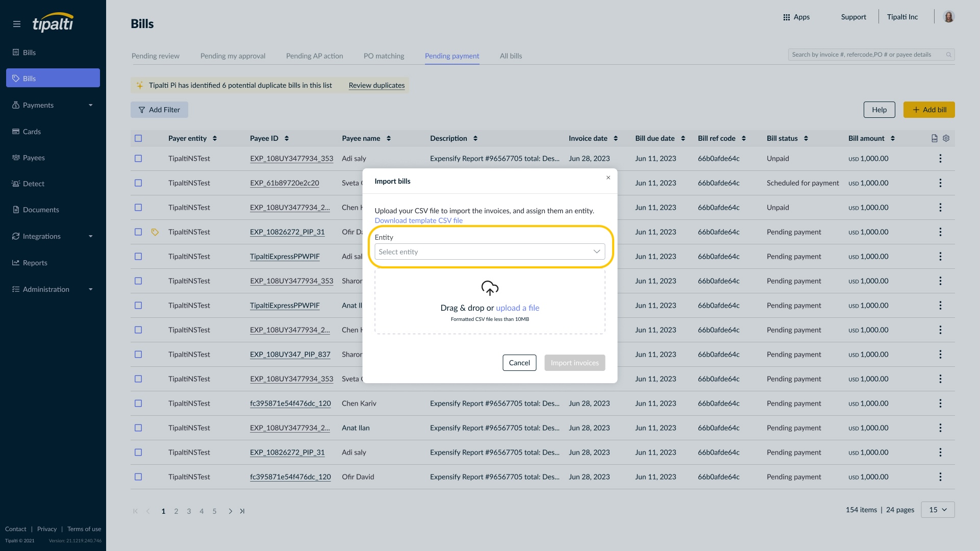Close the Import bills dialog
This screenshot has width=980, height=551.
pyautogui.click(x=608, y=178)
